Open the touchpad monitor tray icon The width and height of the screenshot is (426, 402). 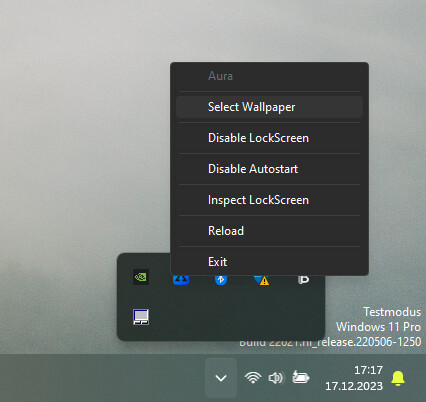[x=141, y=317]
